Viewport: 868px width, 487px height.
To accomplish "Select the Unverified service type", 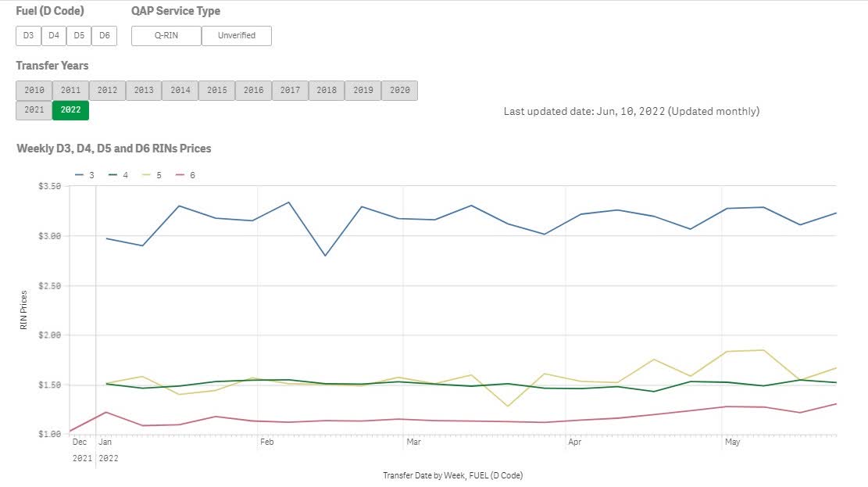I will click(x=237, y=36).
